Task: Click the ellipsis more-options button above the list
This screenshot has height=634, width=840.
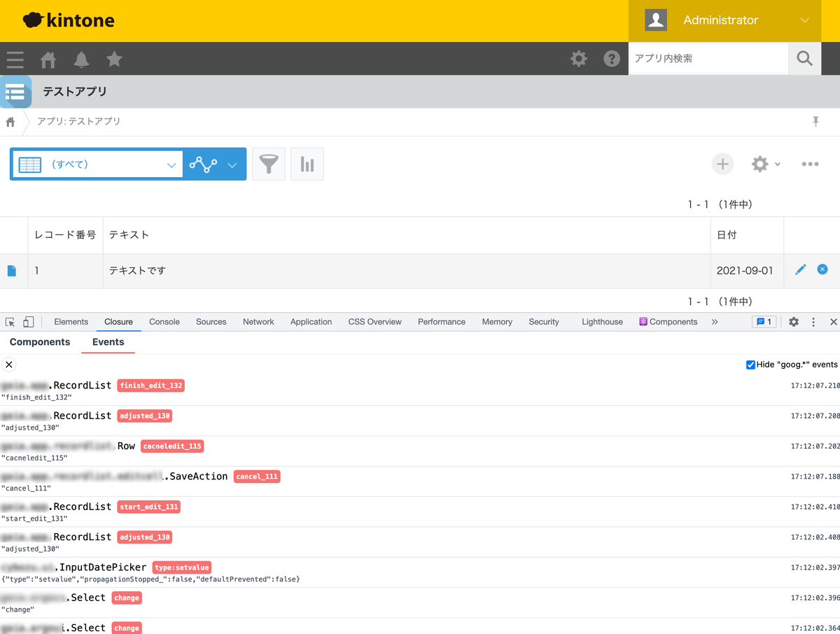Action: click(810, 164)
